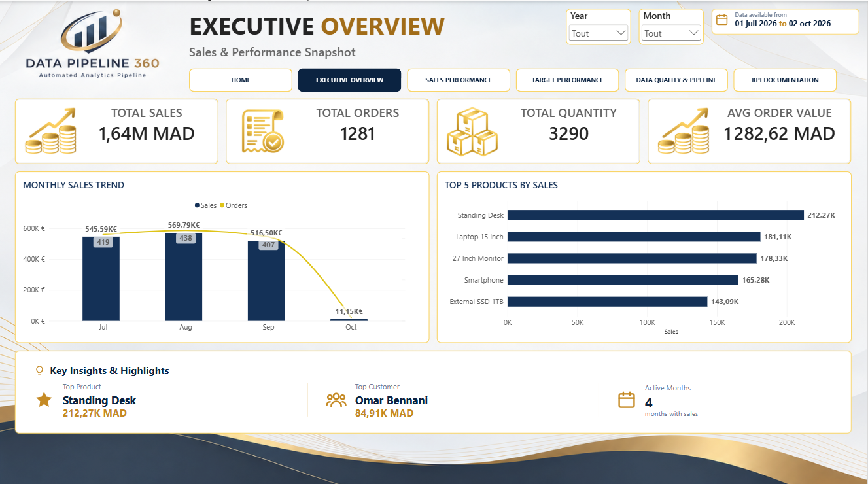Click the Data Pipeline 360 logo
The height and width of the screenshot is (484, 868).
92,44
